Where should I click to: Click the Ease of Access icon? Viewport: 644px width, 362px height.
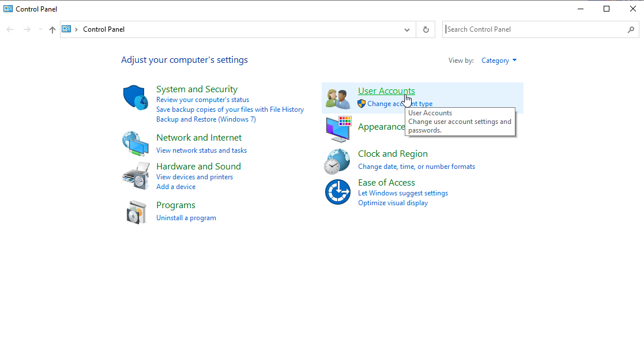point(337,192)
